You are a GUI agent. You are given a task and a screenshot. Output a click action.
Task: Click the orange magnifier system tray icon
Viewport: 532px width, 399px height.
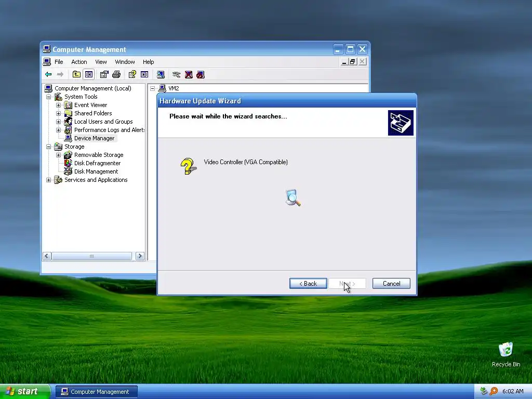[x=494, y=391]
